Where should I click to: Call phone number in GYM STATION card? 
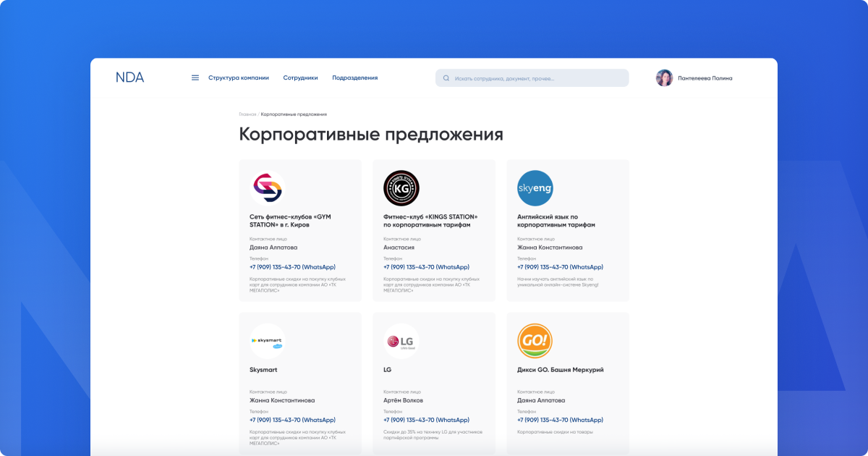click(292, 267)
